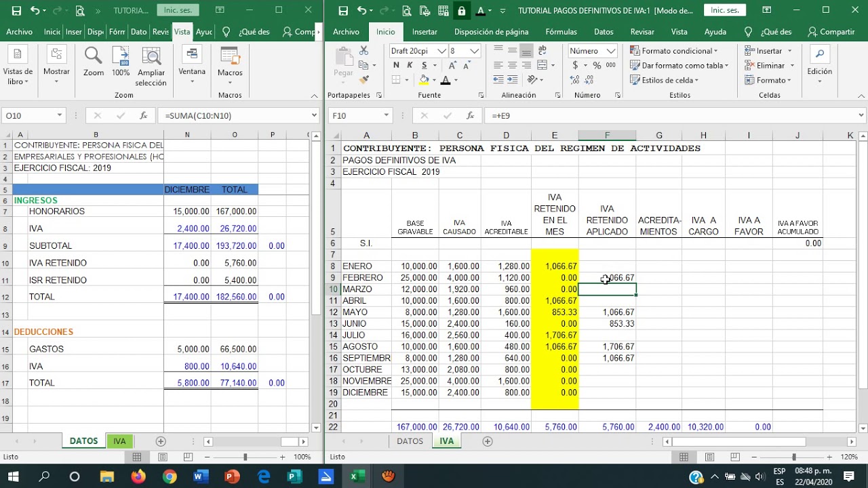The width and height of the screenshot is (868, 488).
Task: Click Compartir in right window
Action: tap(831, 32)
